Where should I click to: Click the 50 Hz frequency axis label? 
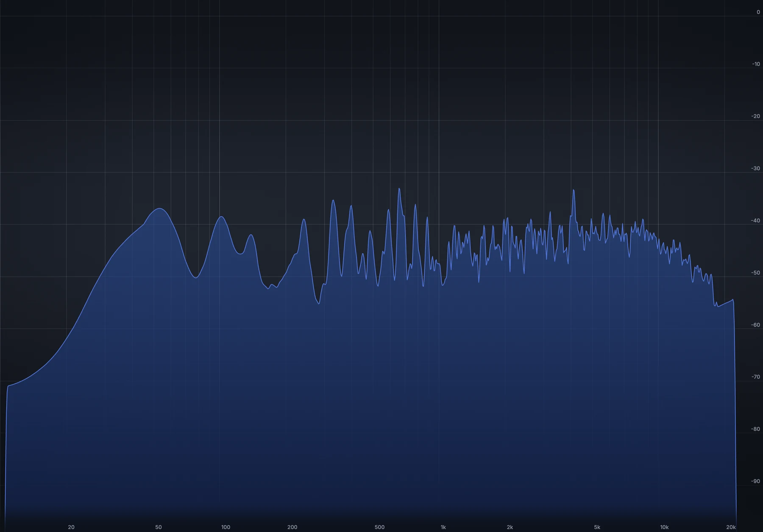158,527
